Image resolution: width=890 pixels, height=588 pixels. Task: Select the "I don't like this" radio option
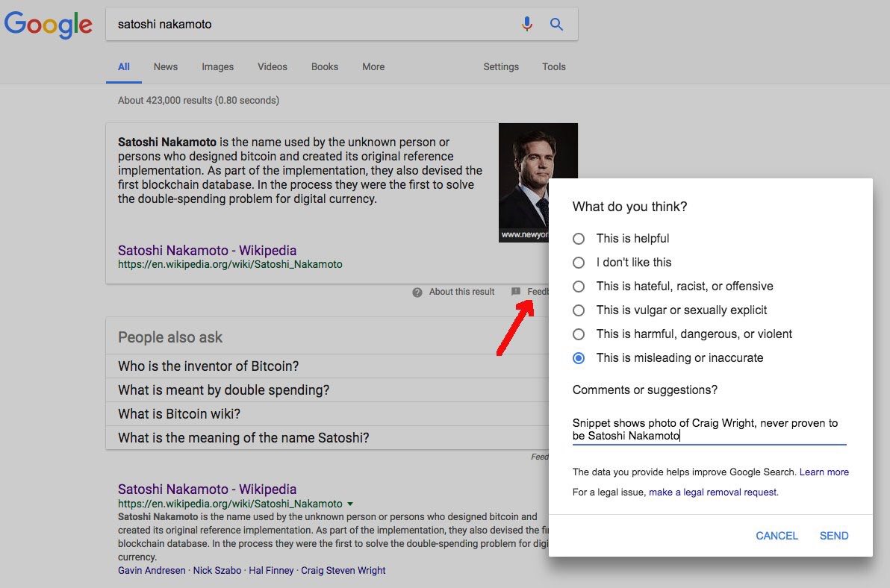coord(579,263)
